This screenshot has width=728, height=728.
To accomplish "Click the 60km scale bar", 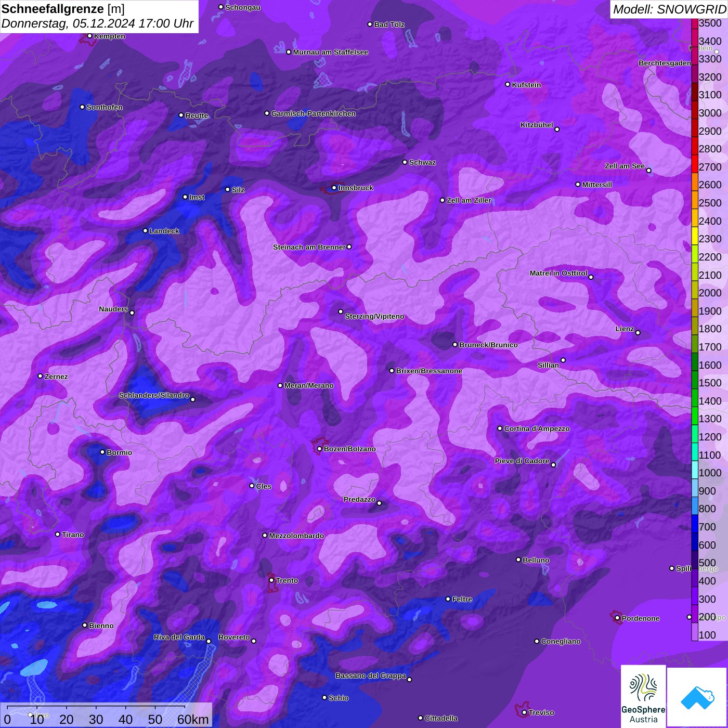I will (106, 715).
